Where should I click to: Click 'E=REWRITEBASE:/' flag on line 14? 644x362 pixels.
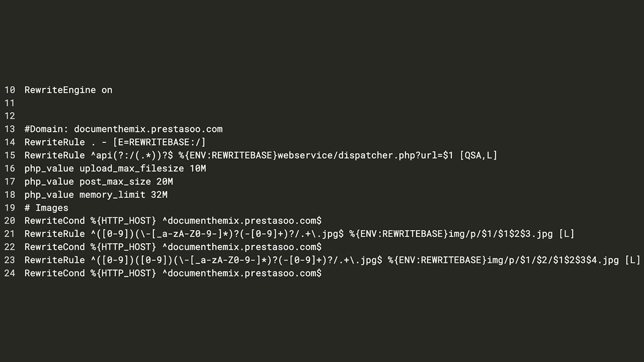pos(159,142)
